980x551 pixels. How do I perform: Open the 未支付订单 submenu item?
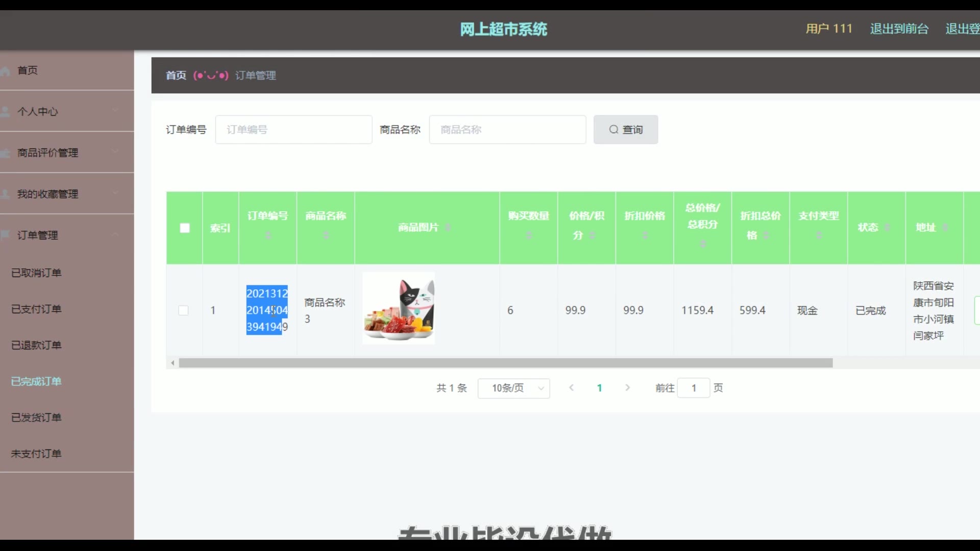click(x=36, y=454)
